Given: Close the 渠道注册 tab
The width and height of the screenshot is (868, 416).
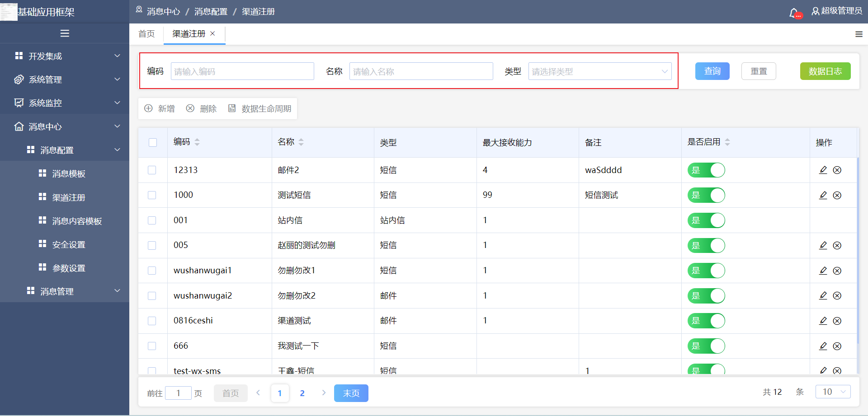Looking at the screenshot, I should pos(212,33).
